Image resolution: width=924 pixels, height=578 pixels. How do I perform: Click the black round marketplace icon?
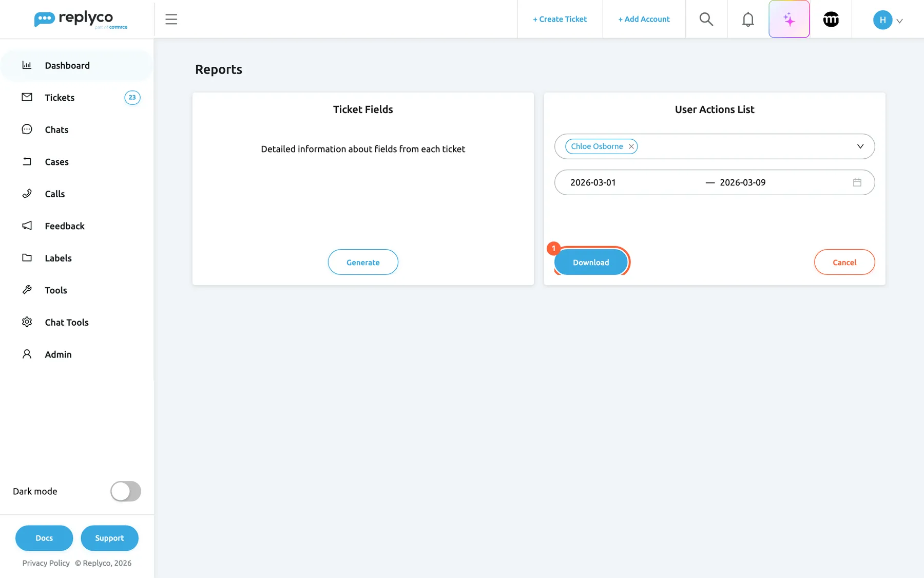[x=831, y=20]
